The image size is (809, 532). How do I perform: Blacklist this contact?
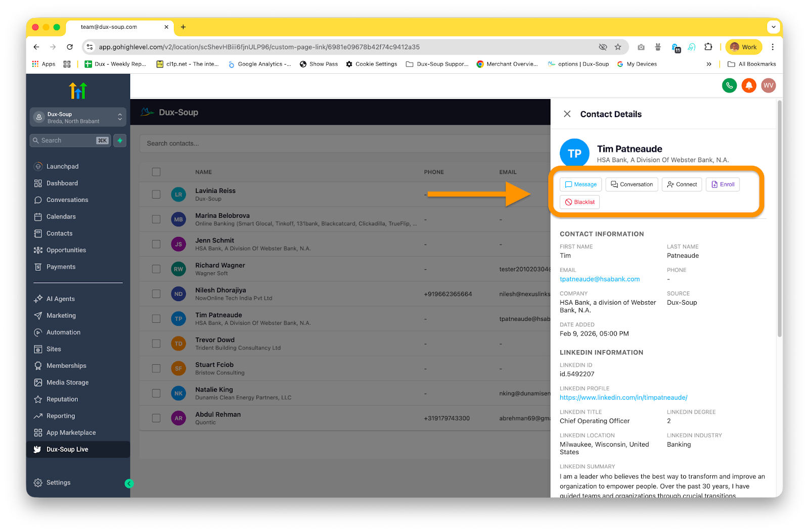click(580, 202)
